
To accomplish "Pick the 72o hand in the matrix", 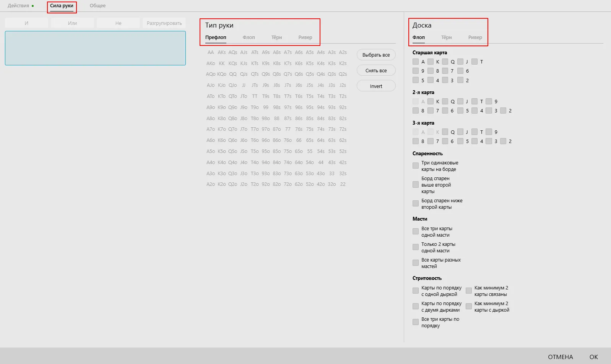I will [x=288, y=184].
